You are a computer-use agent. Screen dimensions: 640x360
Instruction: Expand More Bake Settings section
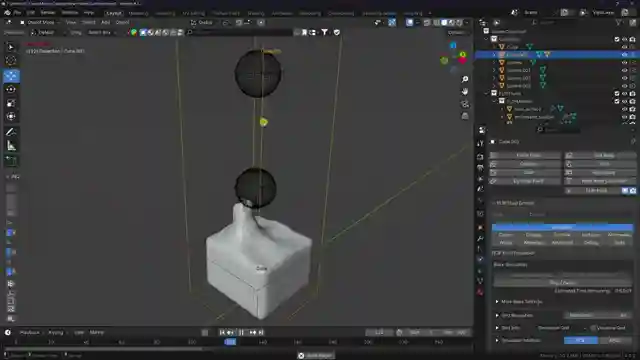point(497,302)
